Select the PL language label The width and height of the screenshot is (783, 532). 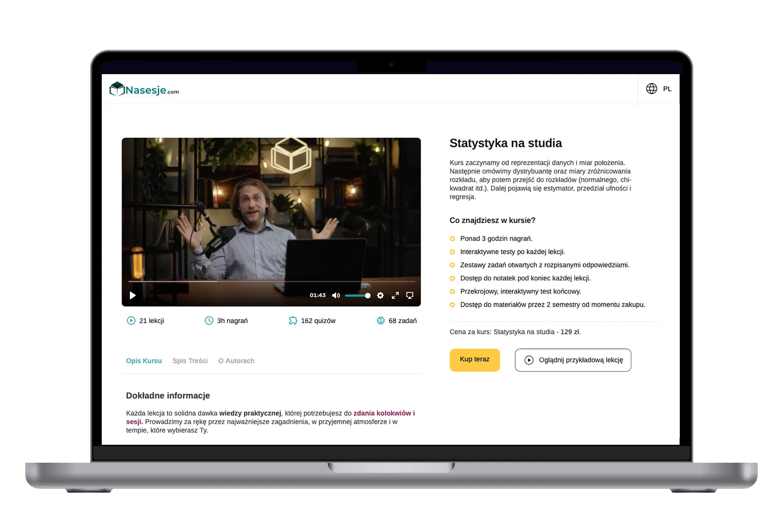pos(667,89)
